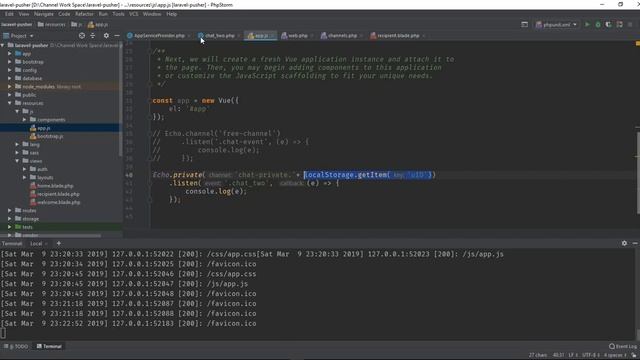Open the Navigate menu

(43, 14)
